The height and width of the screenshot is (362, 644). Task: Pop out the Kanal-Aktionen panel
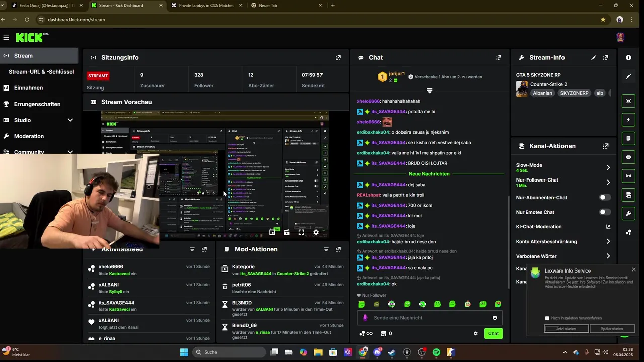(606, 146)
